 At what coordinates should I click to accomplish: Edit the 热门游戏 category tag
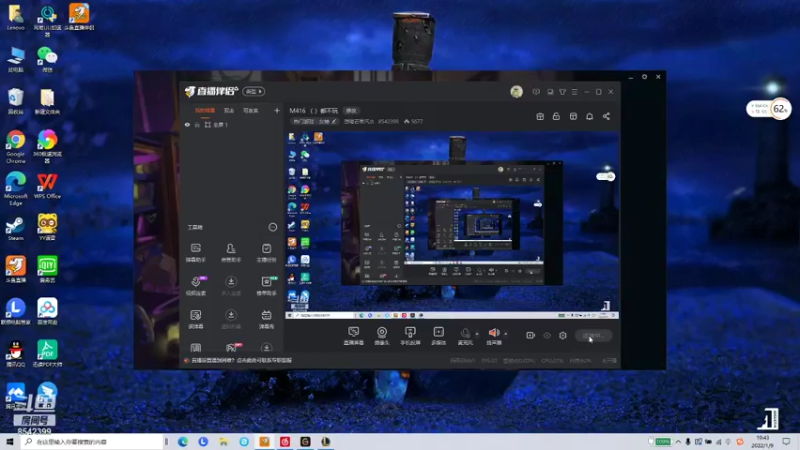(x=314, y=121)
